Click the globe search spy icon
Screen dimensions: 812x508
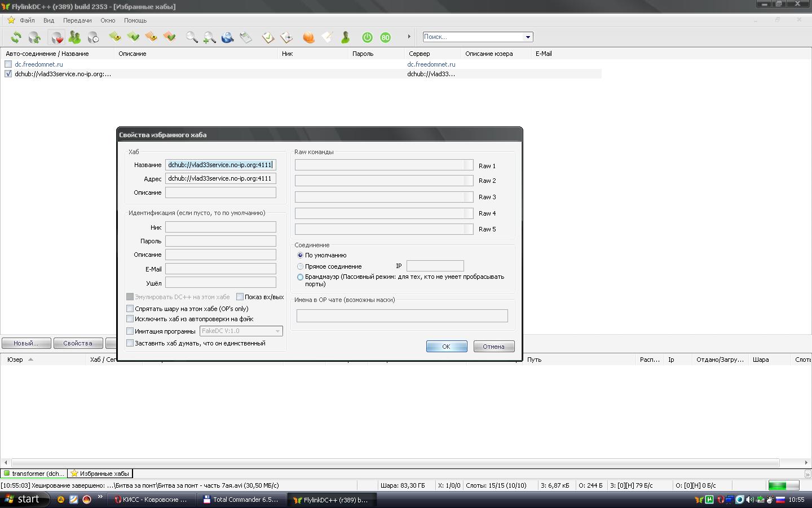[x=227, y=37]
